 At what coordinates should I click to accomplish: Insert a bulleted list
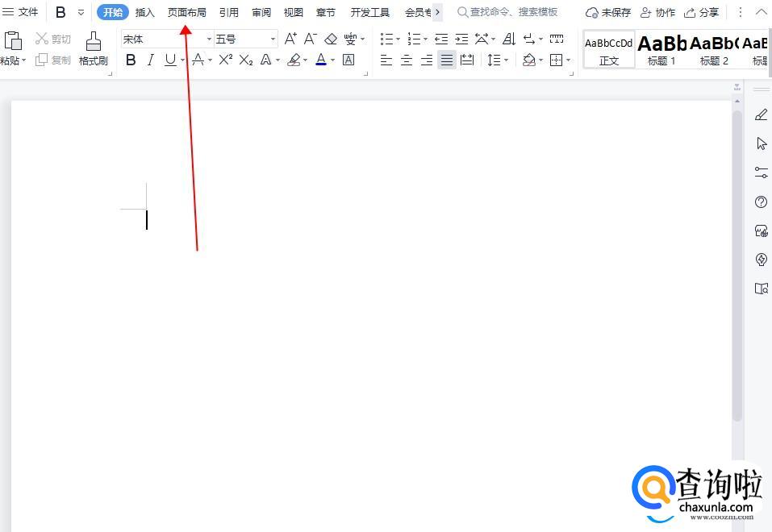tap(387, 39)
